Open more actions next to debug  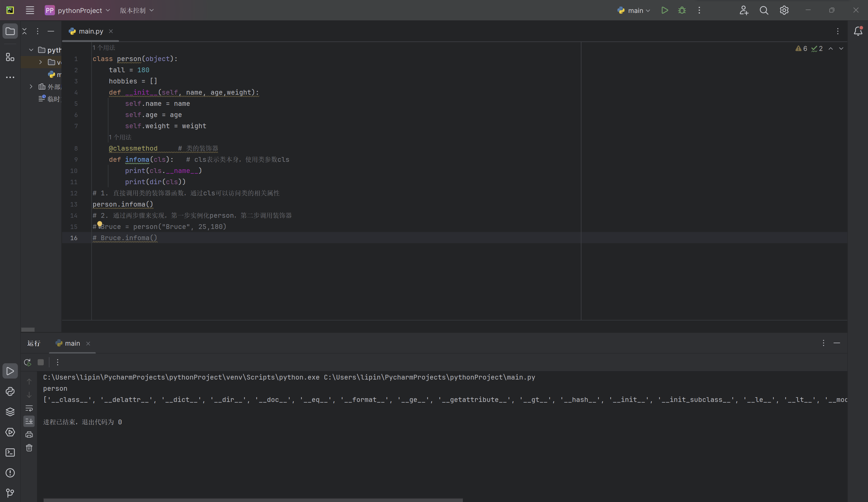click(x=699, y=10)
